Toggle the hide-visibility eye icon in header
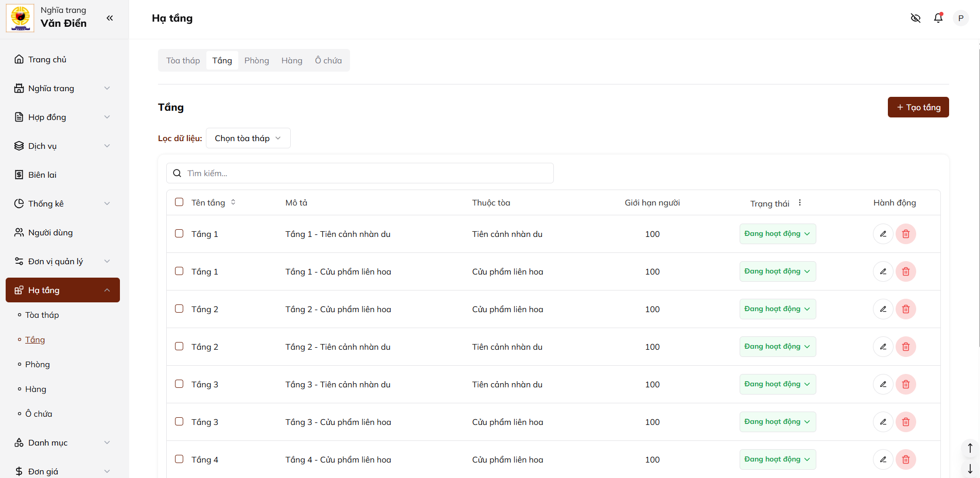This screenshot has width=980, height=478. pyautogui.click(x=915, y=18)
